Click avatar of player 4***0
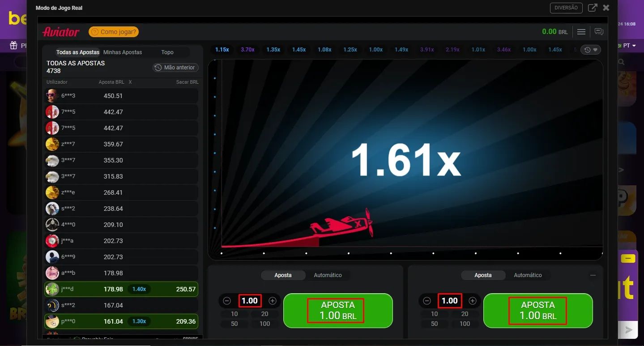644x346 pixels. 52,225
